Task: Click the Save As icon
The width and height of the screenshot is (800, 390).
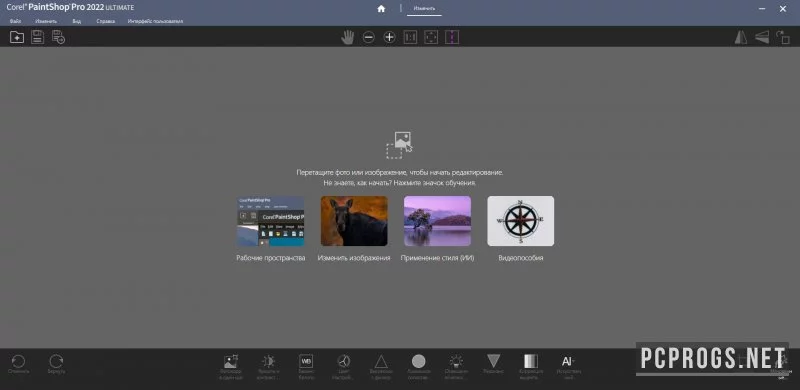Action: click(x=58, y=37)
